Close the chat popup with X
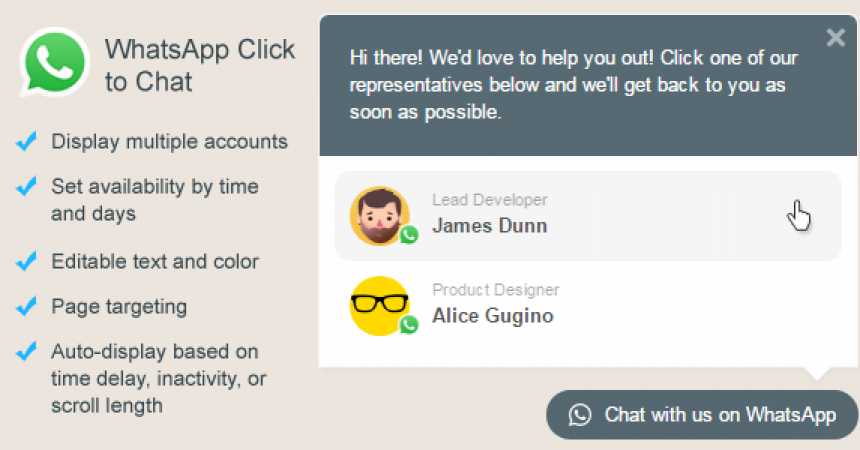860x450 pixels. tap(835, 37)
